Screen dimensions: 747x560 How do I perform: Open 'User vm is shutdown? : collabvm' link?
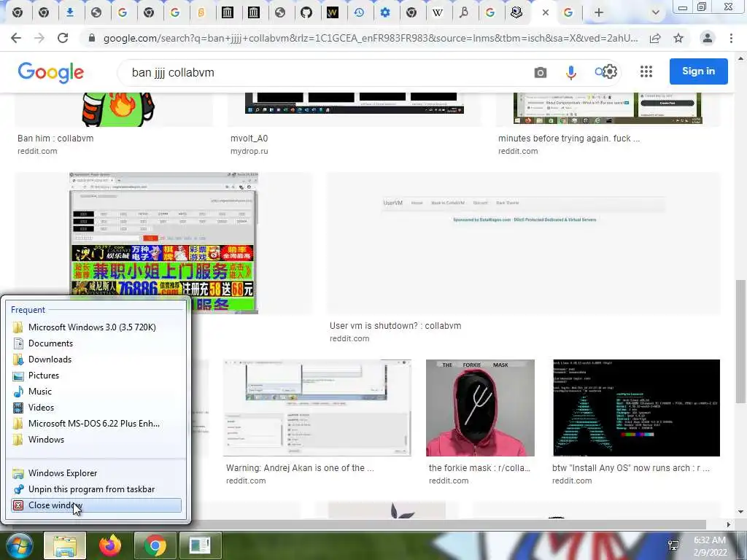tap(395, 326)
